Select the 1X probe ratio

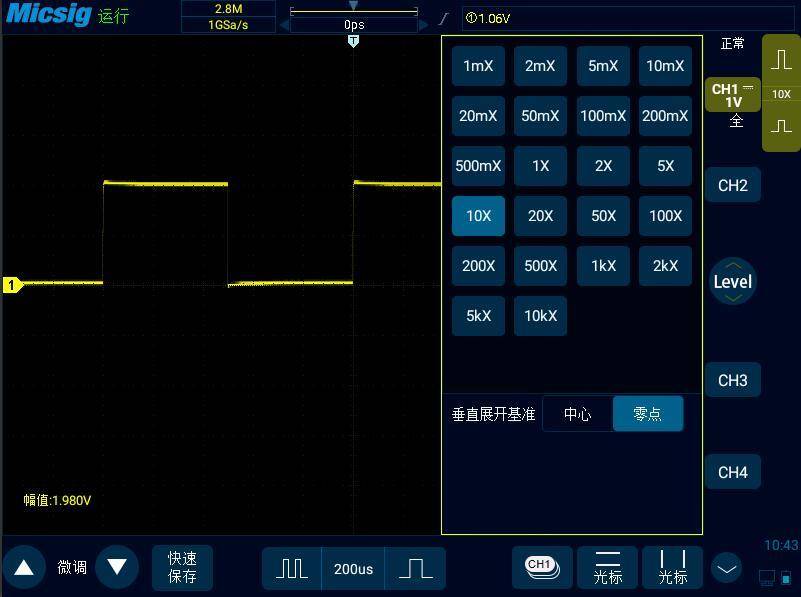tap(540, 166)
